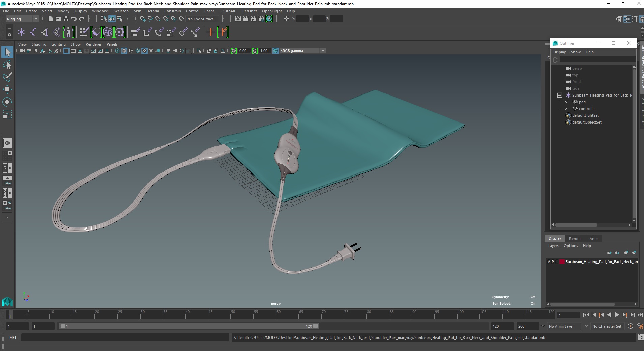Click the Script Editor icon
The height and width of the screenshot is (351, 644).
[641, 337]
